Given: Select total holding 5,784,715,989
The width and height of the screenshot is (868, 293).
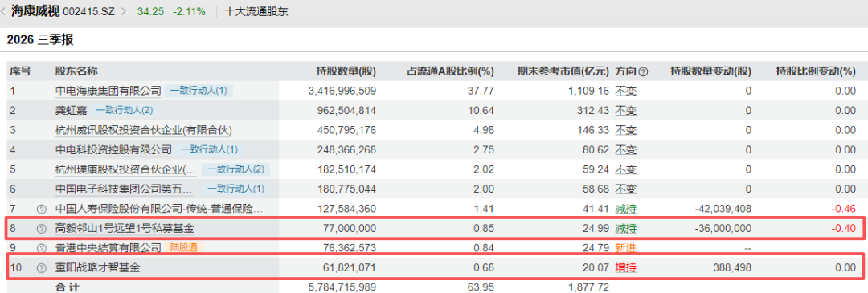Looking at the screenshot, I should point(342,287).
